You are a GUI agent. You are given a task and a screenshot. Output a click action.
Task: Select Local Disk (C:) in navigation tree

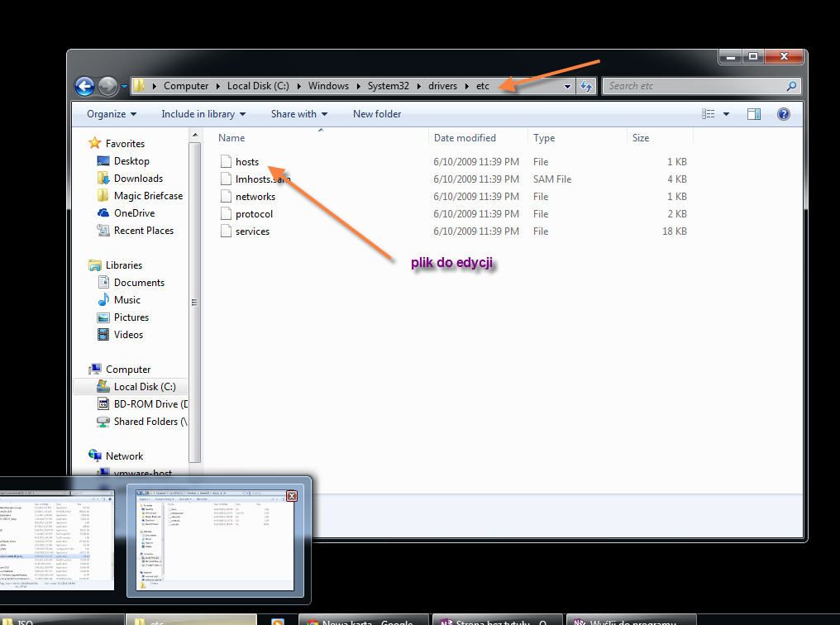pos(145,387)
